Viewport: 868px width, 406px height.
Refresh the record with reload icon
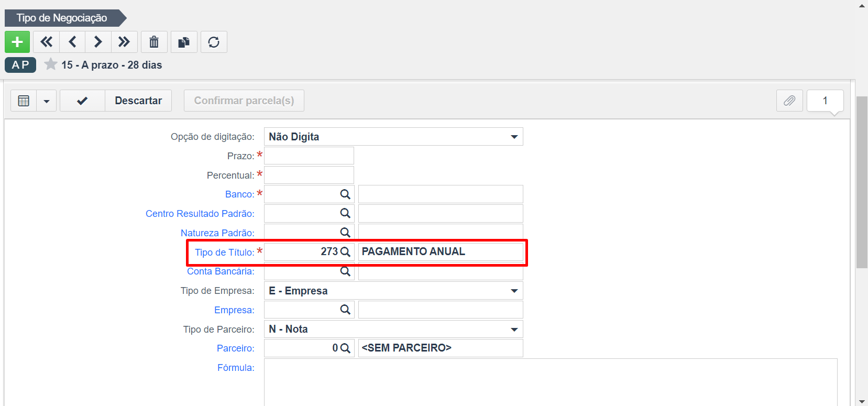click(x=214, y=42)
